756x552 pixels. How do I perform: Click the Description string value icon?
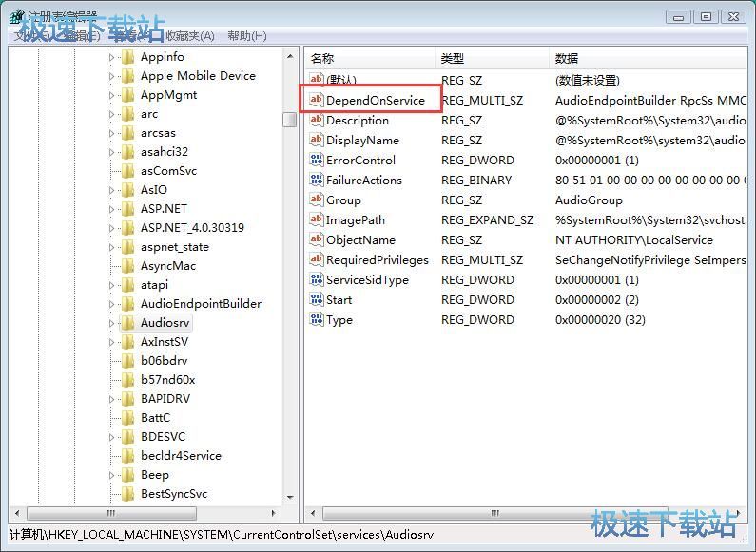[x=317, y=120]
